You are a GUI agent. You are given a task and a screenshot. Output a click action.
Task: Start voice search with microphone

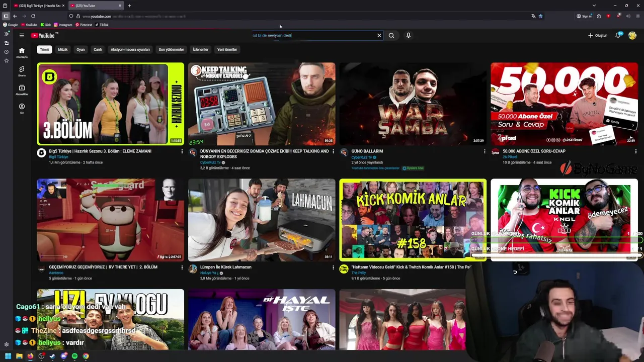click(x=409, y=36)
